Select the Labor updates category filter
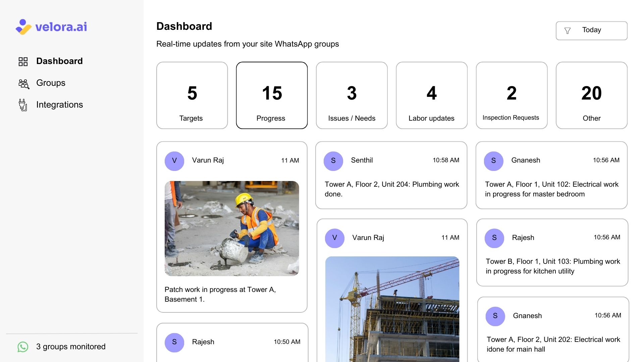644x362 pixels. (x=431, y=95)
